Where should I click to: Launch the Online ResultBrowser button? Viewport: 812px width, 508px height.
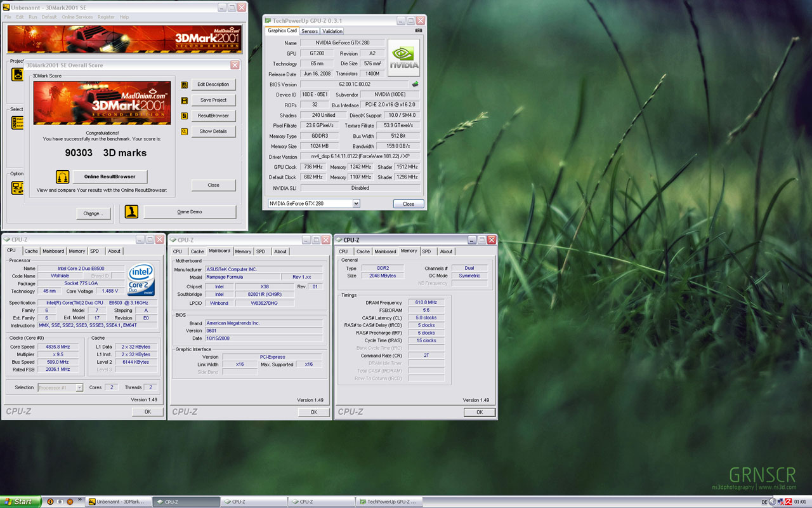(x=109, y=177)
